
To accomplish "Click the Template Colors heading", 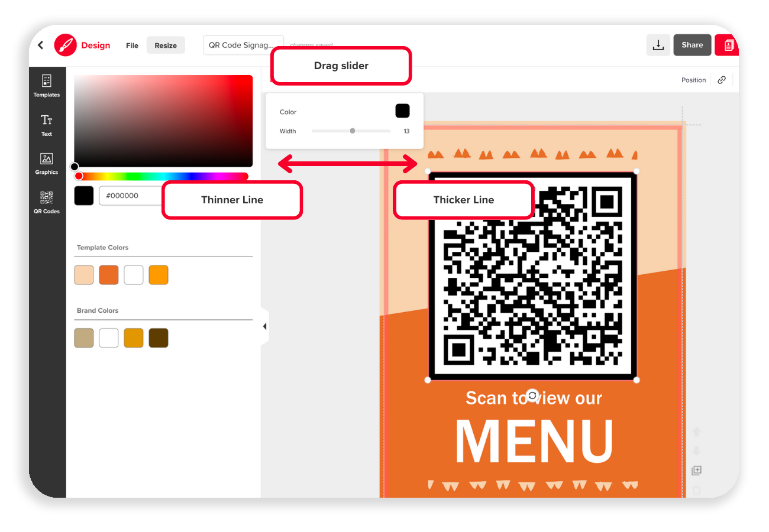I will point(102,248).
